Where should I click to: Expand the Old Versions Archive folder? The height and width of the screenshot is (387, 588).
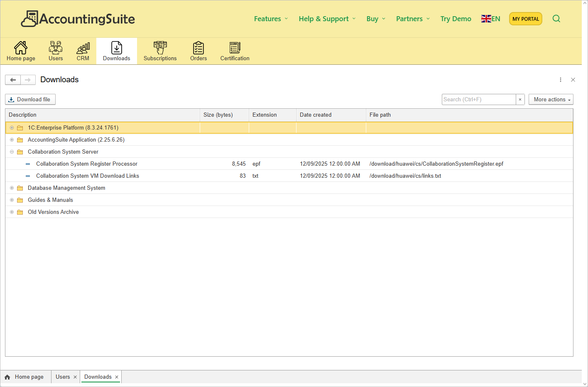tap(12, 212)
